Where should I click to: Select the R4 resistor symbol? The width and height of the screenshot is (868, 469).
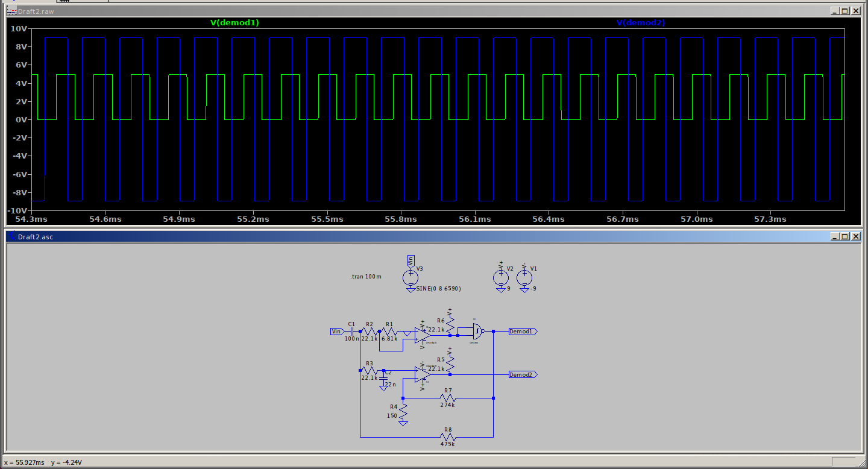pyautogui.click(x=403, y=411)
